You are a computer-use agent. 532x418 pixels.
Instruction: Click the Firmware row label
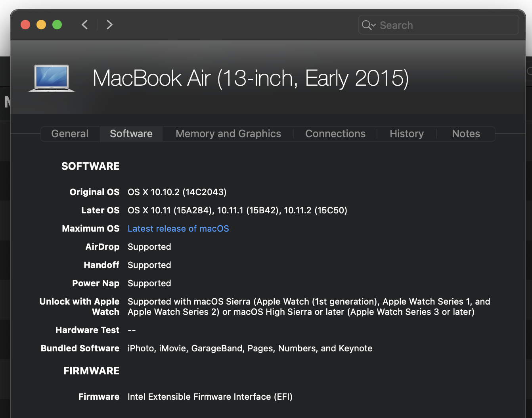click(99, 397)
